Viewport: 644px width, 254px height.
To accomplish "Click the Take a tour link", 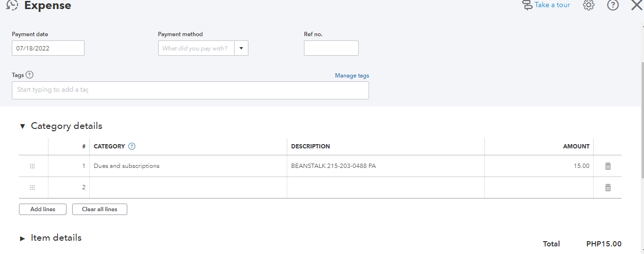I will 552,5.
